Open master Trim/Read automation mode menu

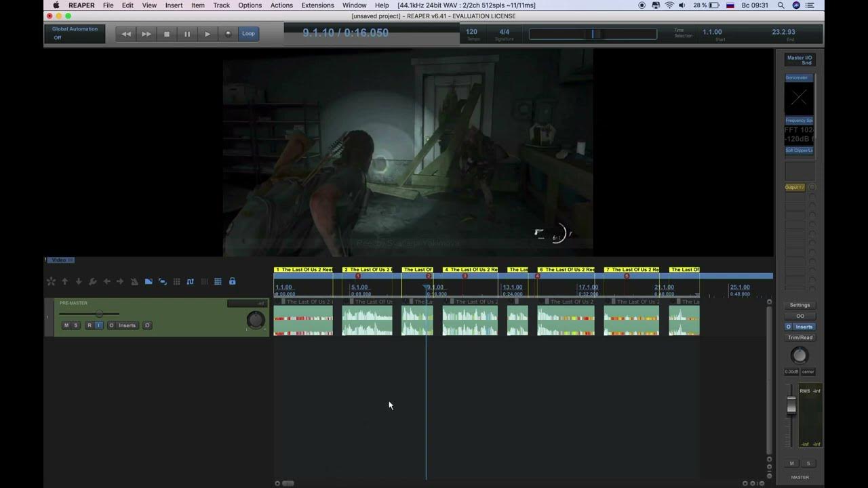point(800,338)
